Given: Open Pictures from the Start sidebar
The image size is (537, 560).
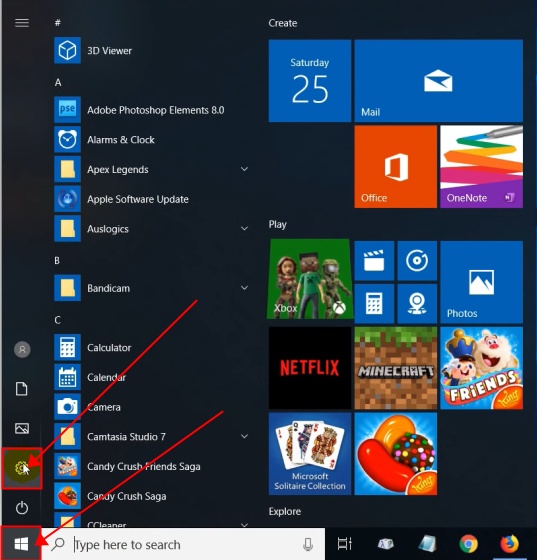Looking at the screenshot, I should (x=22, y=428).
